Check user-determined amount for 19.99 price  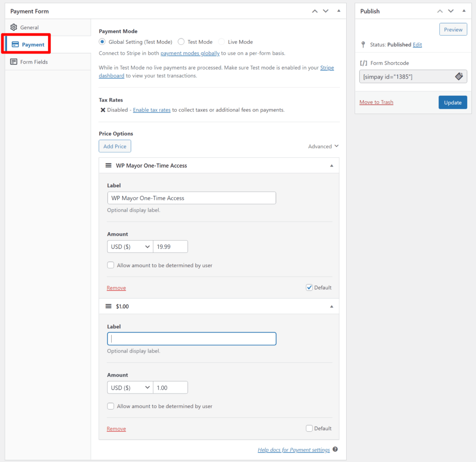click(111, 265)
